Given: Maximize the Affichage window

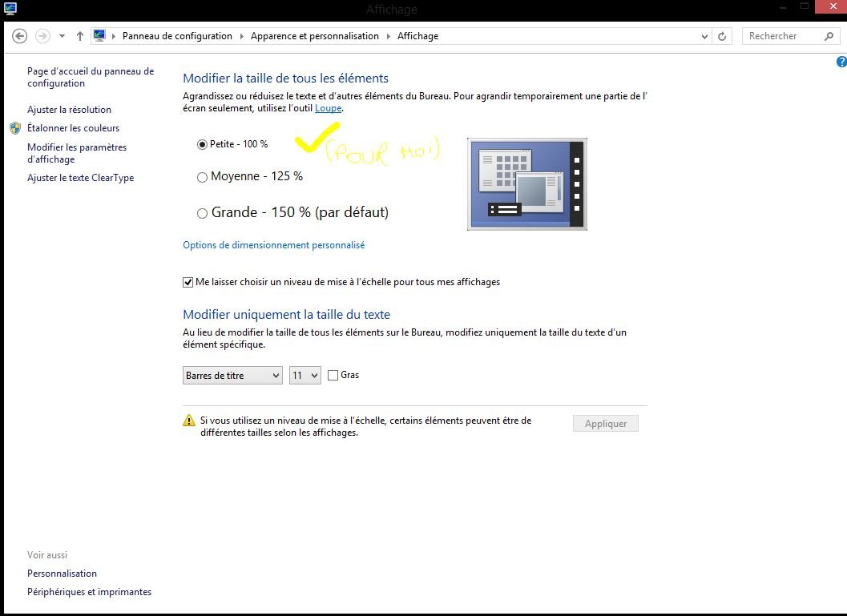Looking at the screenshot, I should point(805,6).
